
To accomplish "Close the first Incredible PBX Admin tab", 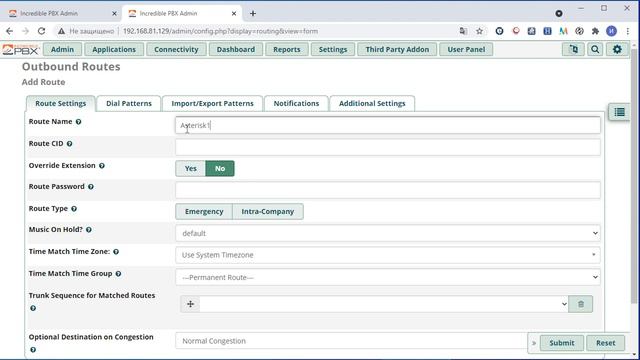I will tap(114, 13).
